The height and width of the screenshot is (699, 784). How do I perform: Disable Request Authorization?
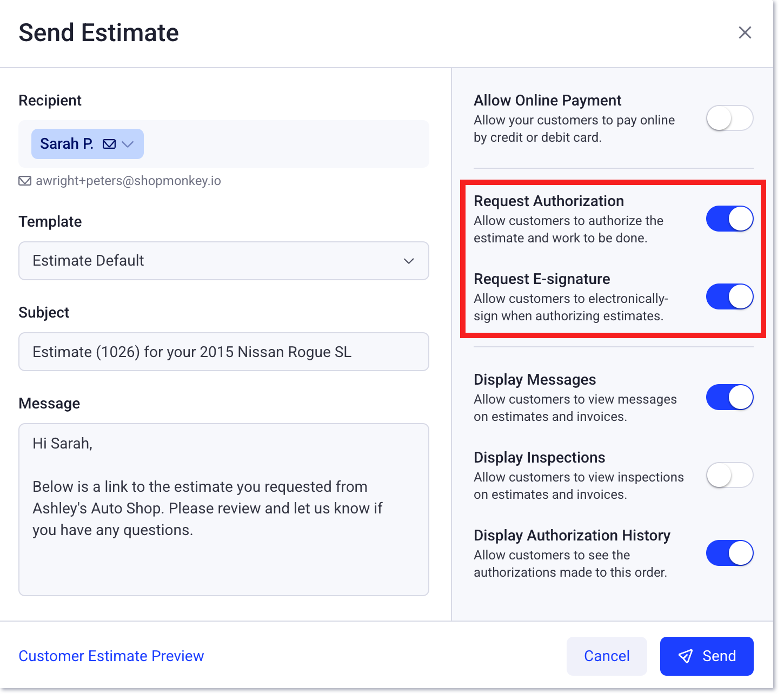[x=729, y=219]
